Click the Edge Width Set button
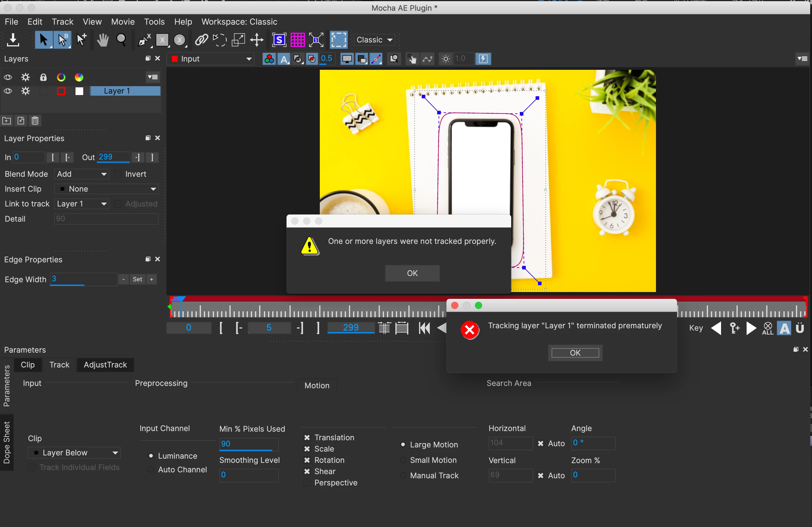The width and height of the screenshot is (812, 527). pos(137,279)
